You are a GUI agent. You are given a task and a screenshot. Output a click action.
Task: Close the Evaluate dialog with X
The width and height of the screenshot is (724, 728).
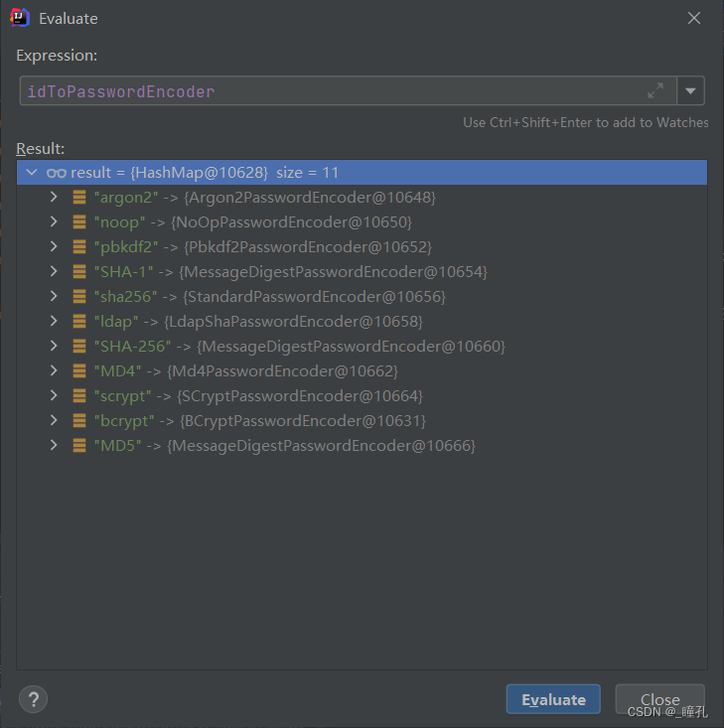coord(694,18)
